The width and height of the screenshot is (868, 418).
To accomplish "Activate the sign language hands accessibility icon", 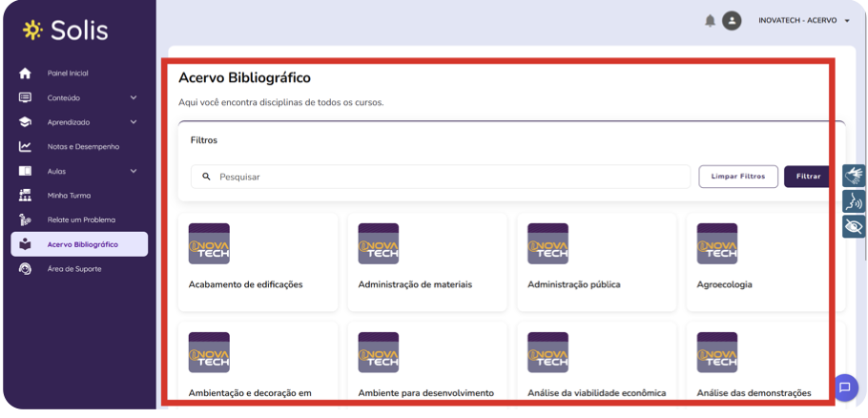I will 854,176.
